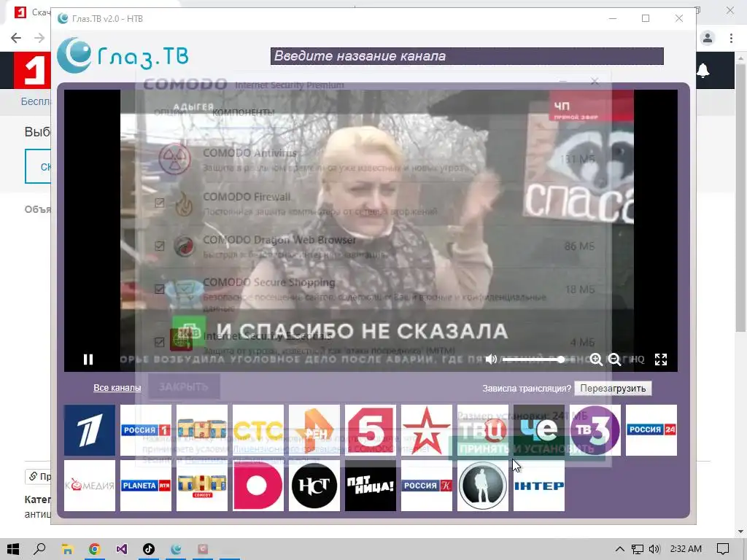Open the Звезда red star channel
This screenshot has height=560, width=747.
click(x=427, y=430)
